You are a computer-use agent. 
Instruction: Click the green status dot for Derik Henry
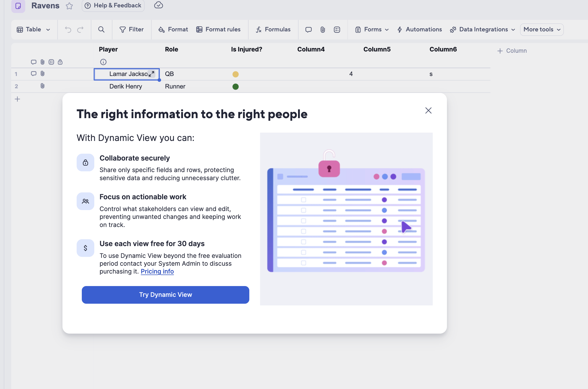[235, 87]
